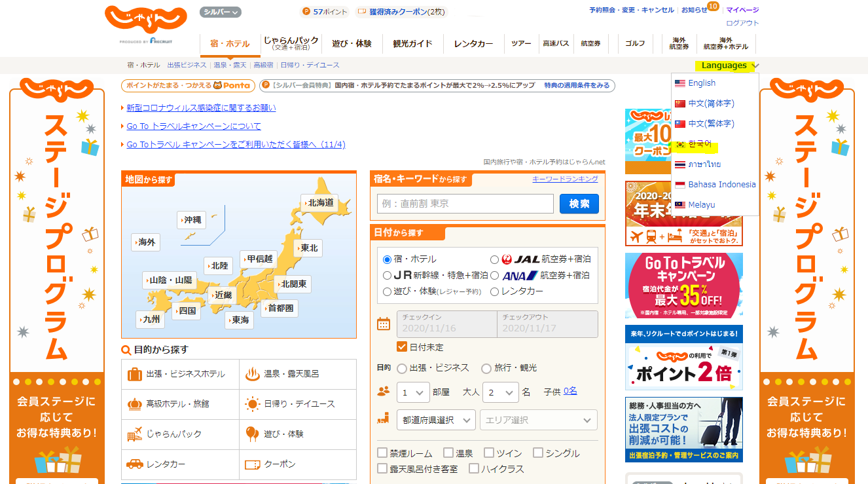Screen dimensions: 868x484
Task: Select 出張・ビジネス purpose radio
Action: [x=402, y=369]
